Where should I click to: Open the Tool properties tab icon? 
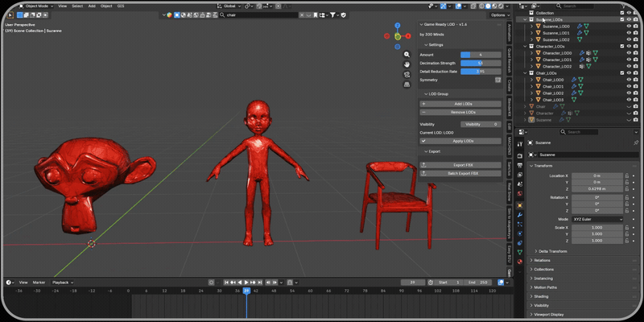520,144
